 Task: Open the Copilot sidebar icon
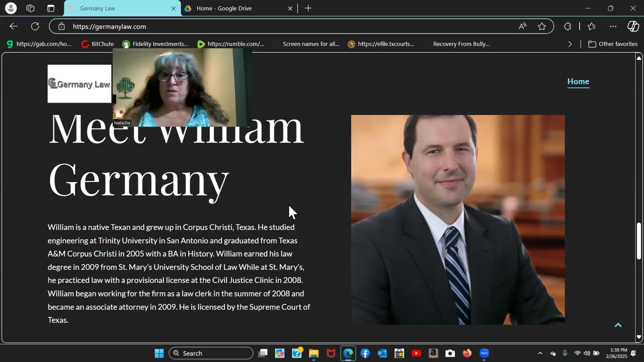coord(633,26)
